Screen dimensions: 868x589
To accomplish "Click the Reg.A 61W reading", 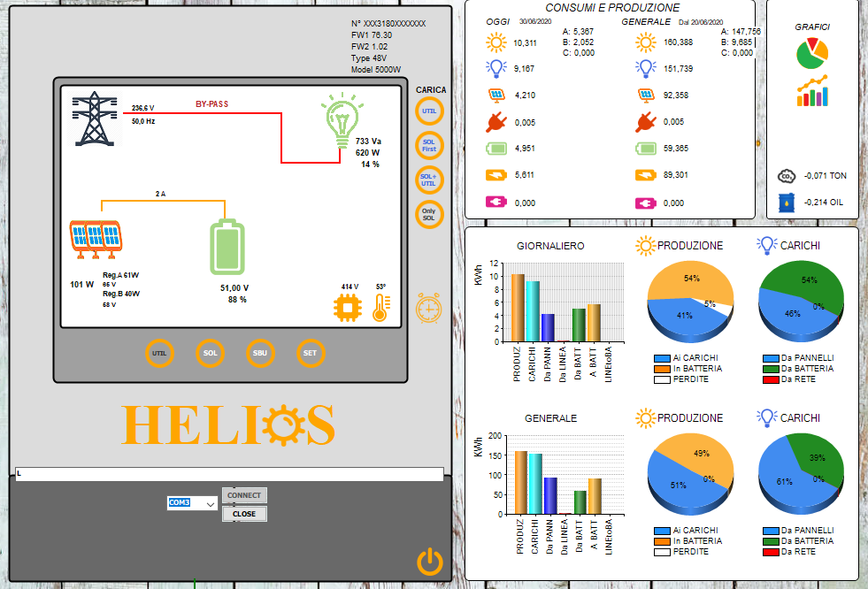I will tap(120, 275).
